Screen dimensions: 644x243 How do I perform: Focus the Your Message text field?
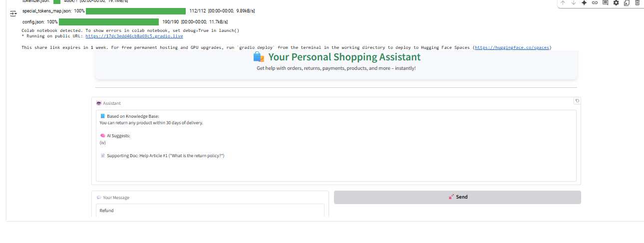click(210, 211)
